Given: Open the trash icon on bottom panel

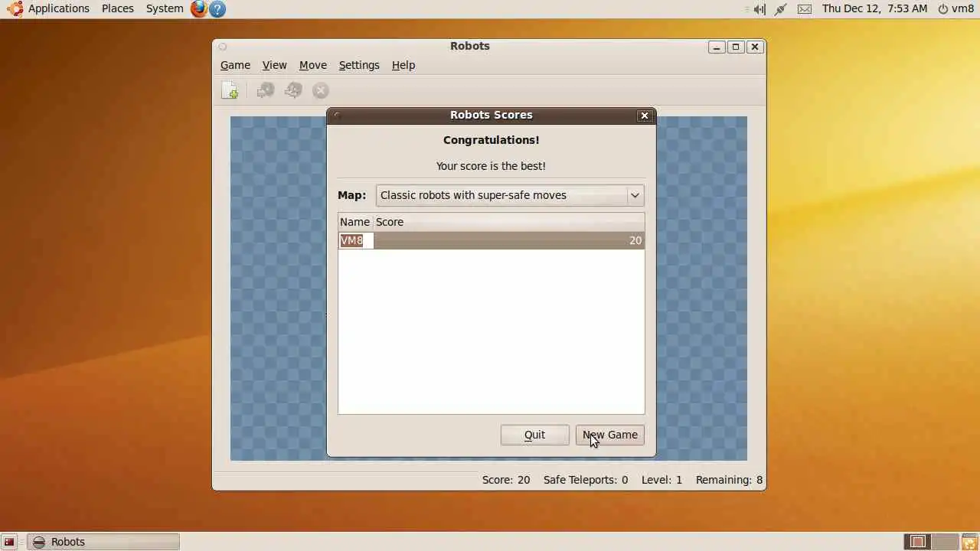Looking at the screenshot, I should pos(970,542).
